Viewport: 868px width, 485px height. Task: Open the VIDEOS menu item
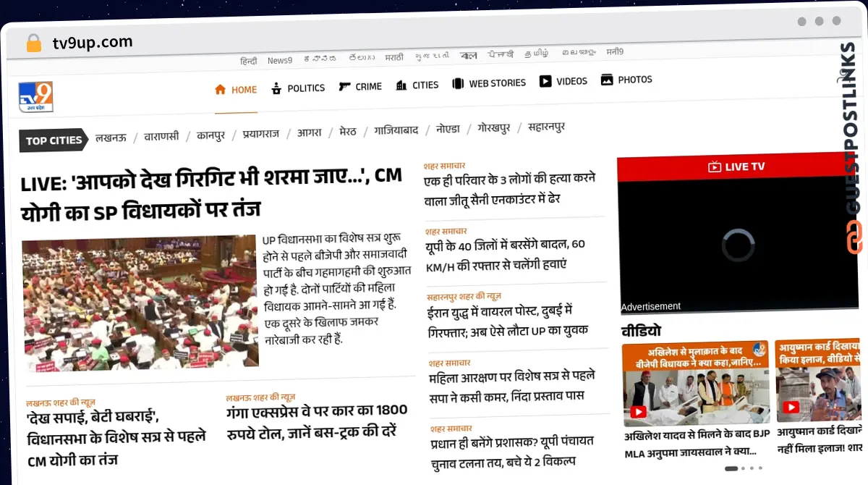(x=571, y=81)
